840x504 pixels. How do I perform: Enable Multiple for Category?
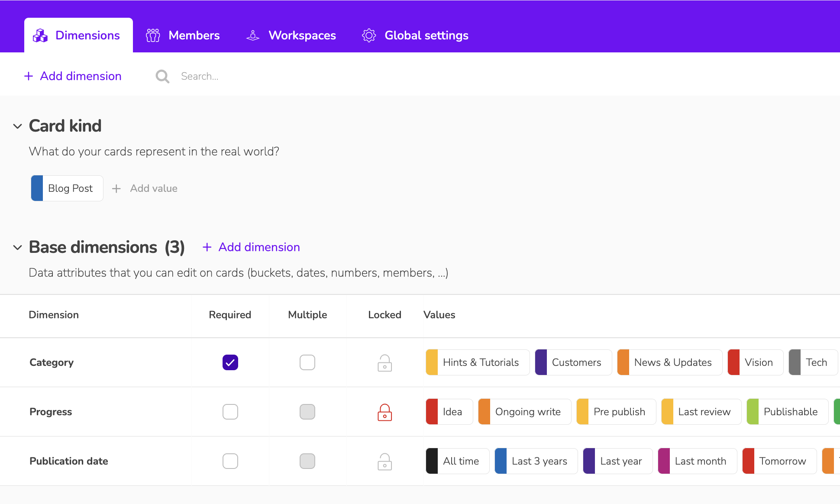(x=307, y=362)
